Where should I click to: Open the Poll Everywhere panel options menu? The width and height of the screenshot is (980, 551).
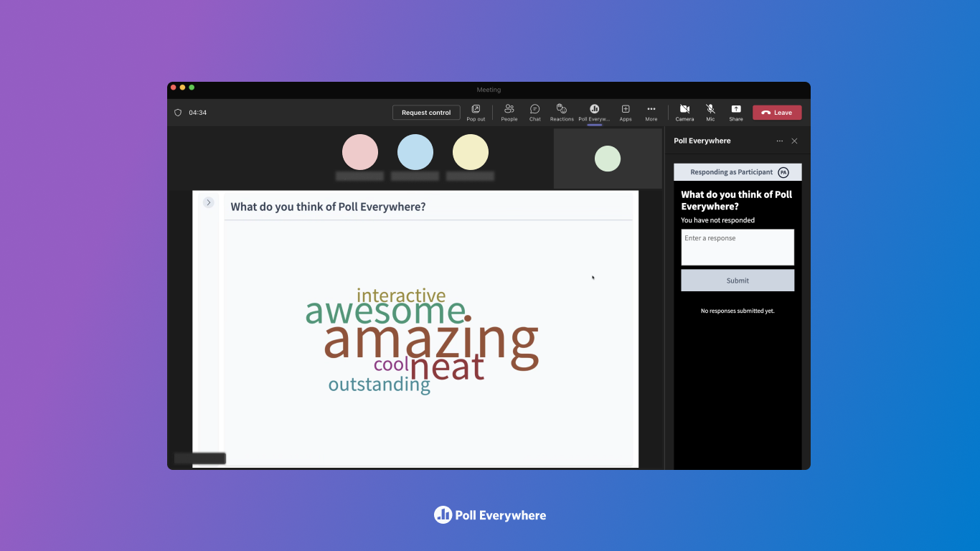[779, 141]
